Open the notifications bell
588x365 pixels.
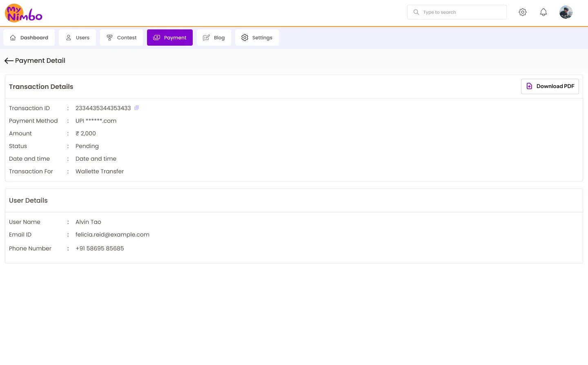tap(543, 12)
